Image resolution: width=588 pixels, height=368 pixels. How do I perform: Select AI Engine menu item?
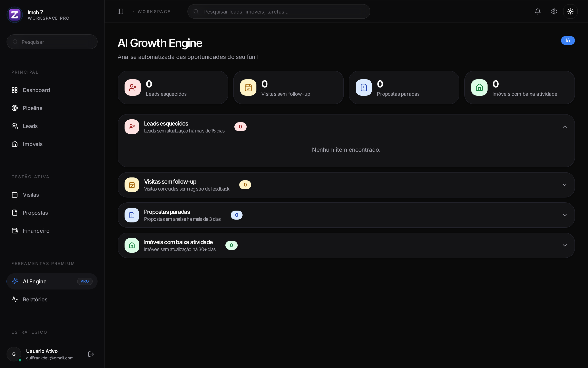click(52, 281)
